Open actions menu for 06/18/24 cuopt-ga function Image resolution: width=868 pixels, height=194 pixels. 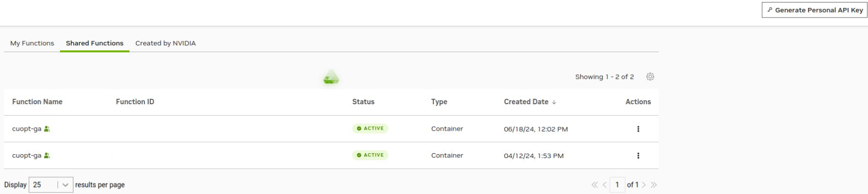click(638, 129)
